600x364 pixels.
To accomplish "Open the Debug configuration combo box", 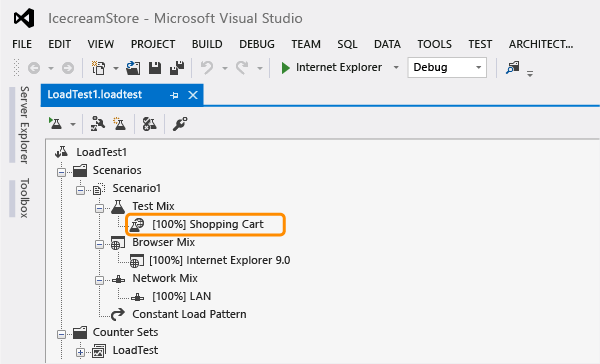I will (447, 68).
